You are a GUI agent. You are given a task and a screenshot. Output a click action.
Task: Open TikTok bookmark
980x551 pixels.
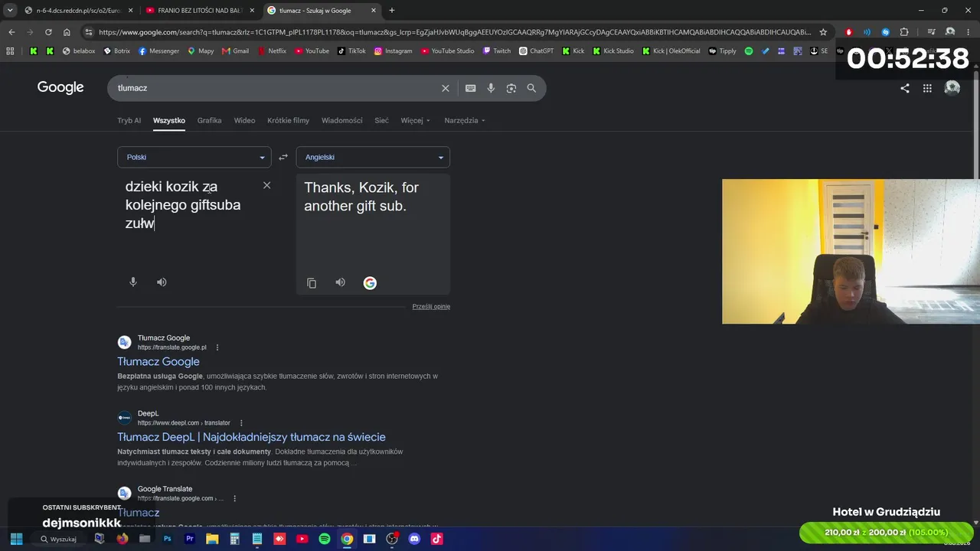[351, 51]
